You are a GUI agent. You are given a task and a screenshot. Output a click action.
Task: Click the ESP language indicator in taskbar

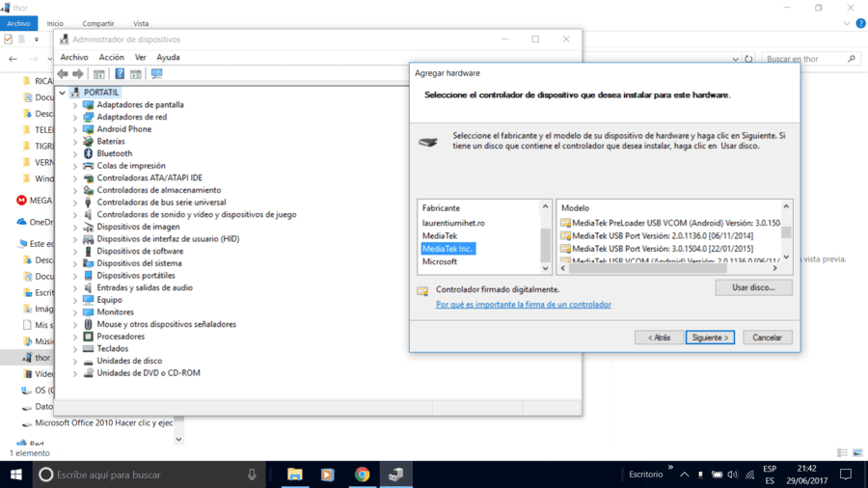pyautogui.click(x=770, y=469)
